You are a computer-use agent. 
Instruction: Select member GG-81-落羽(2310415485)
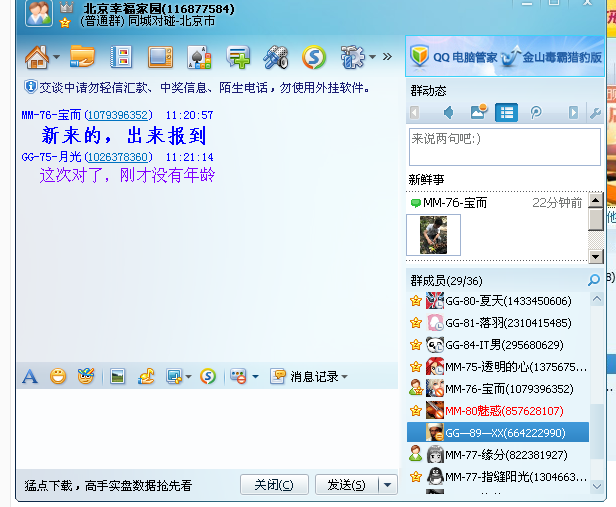click(498, 323)
